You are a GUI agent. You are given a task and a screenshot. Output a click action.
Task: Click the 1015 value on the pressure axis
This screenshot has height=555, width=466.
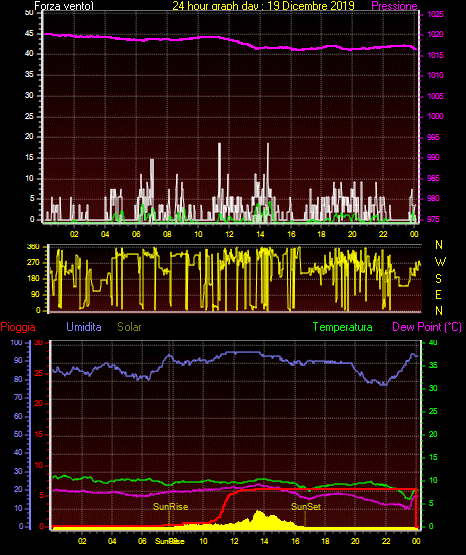(x=435, y=55)
